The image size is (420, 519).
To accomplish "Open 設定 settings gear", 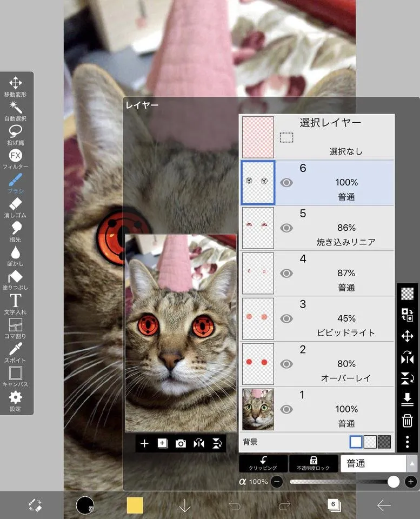I will 15,402.
